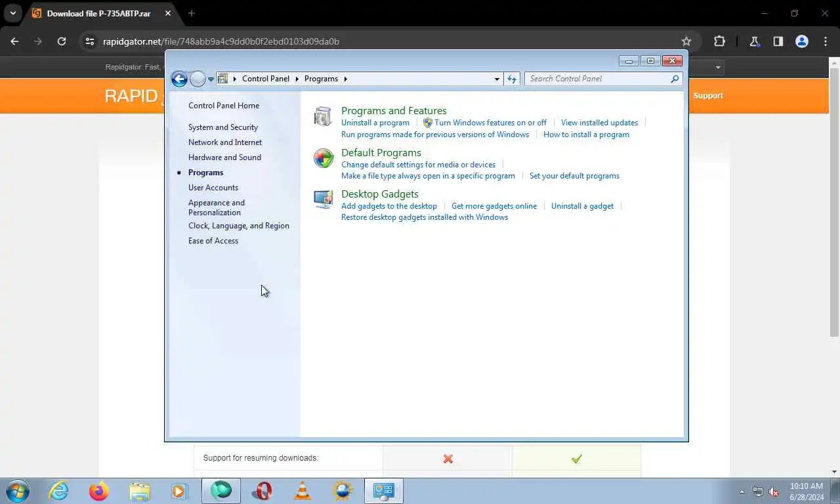Click Restore desktop gadgets installed with Windows
Image resolution: width=840 pixels, height=504 pixels.
(425, 217)
